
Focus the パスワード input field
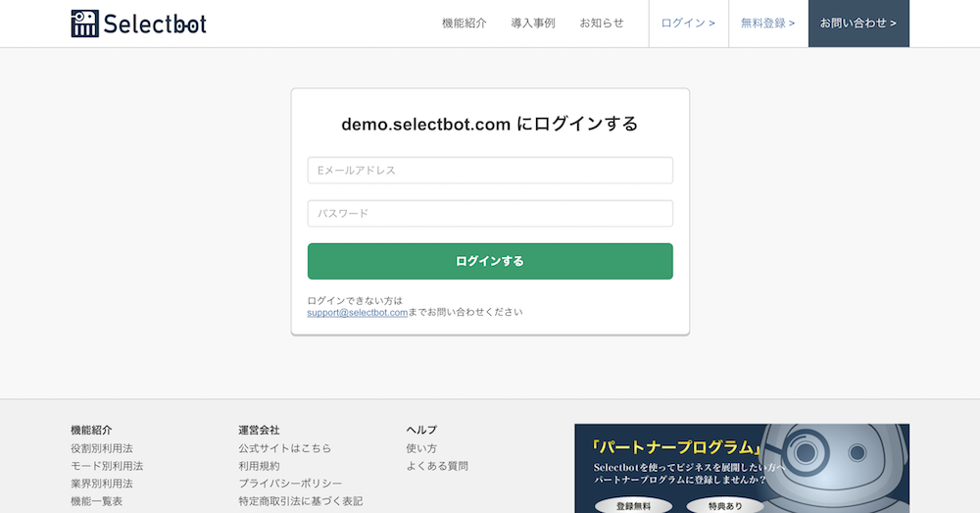490,213
